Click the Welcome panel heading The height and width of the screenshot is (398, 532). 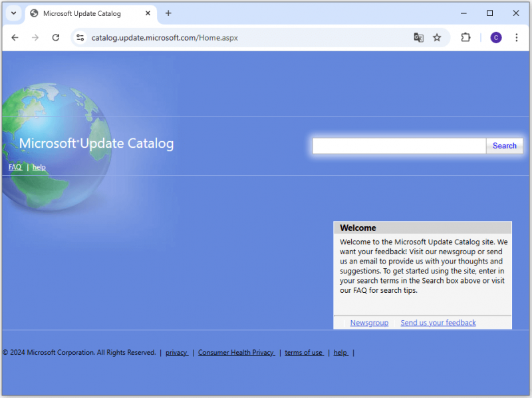tap(358, 228)
